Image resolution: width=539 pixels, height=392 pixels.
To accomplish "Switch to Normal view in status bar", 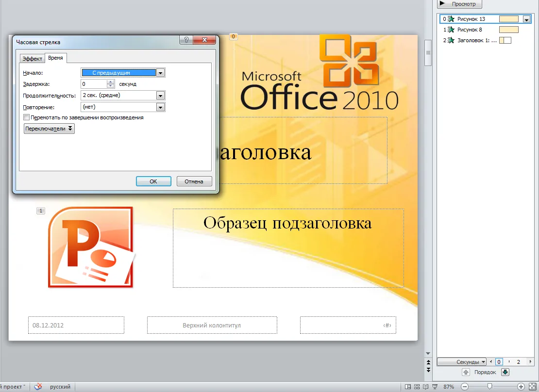I will pyautogui.click(x=408, y=387).
